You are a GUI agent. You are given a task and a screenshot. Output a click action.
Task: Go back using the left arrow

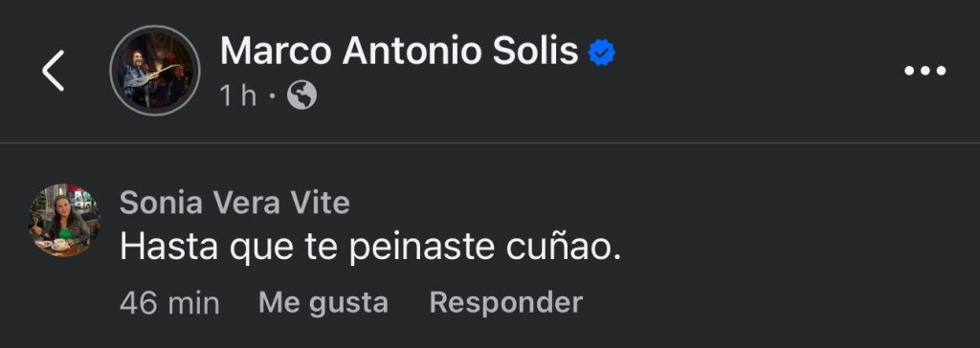[x=54, y=71]
